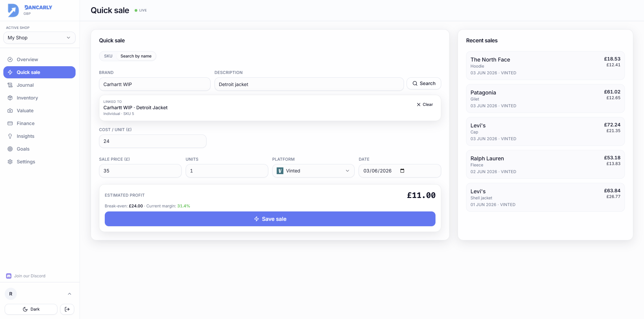Toggle Dark theme button
The height and width of the screenshot is (319, 644).
pos(31,309)
